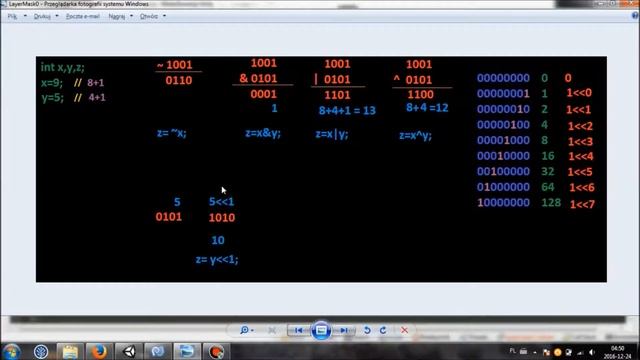This screenshot has height=360, width=640.
Task: Rotate the image clockwise
Action: tap(383, 330)
